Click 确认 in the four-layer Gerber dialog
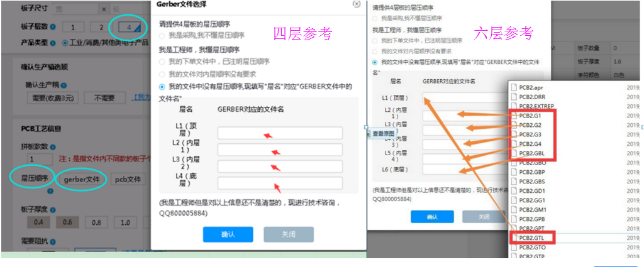Viewport: 644px width, 267px height. pos(228,234)
